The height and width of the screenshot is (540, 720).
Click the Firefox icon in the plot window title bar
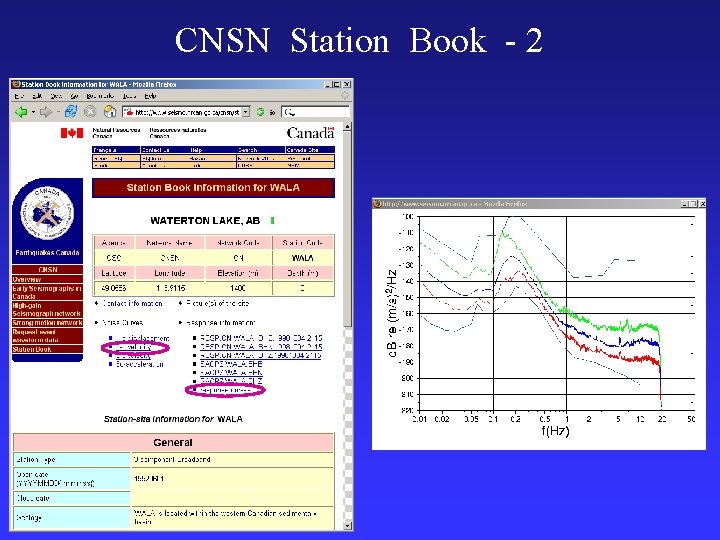(377, 203)
